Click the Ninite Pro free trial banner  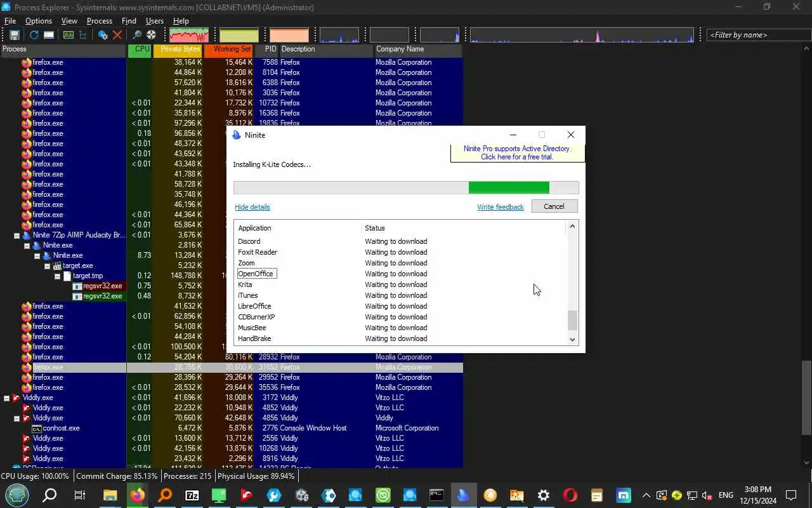(517, 152)
